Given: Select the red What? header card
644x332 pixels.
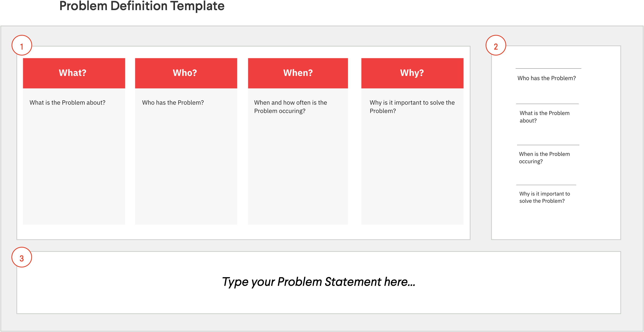Looking at the screenshot, I should click(74, 73).
